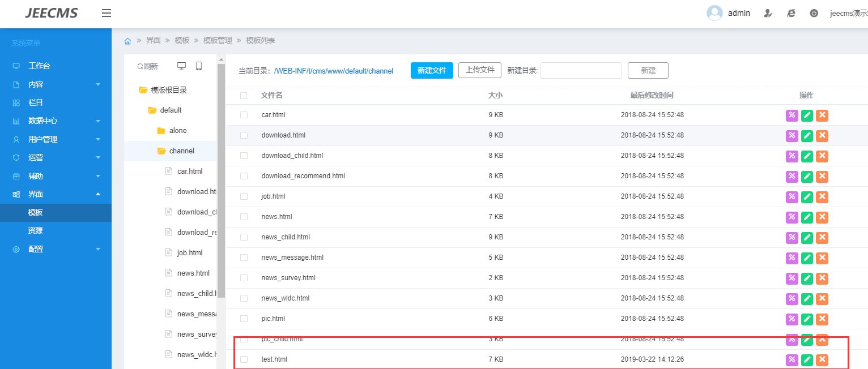Click the green edit icon for car.html
This screenshot has width=868, height=369.
(x=807, y=115)
